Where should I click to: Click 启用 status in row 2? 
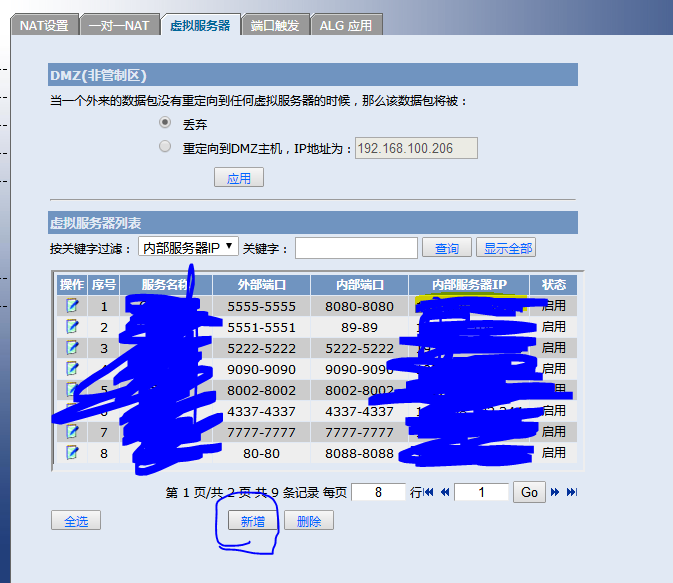tap(554, 326)
